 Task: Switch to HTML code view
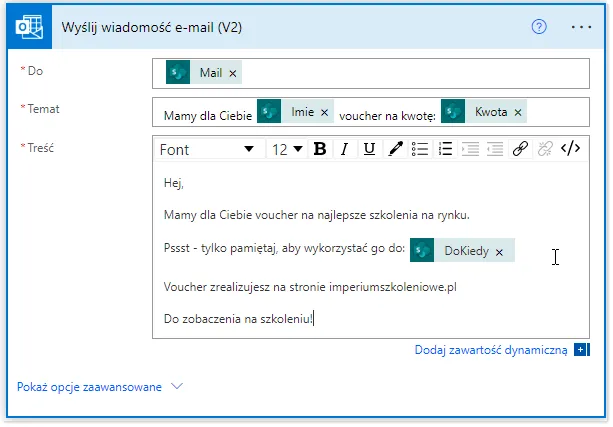click(571, 149)
